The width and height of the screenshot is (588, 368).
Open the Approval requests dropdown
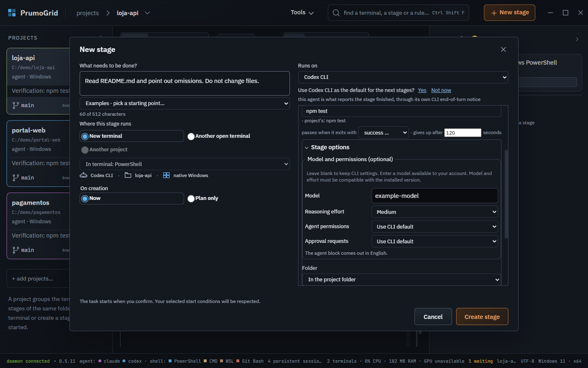435,241
